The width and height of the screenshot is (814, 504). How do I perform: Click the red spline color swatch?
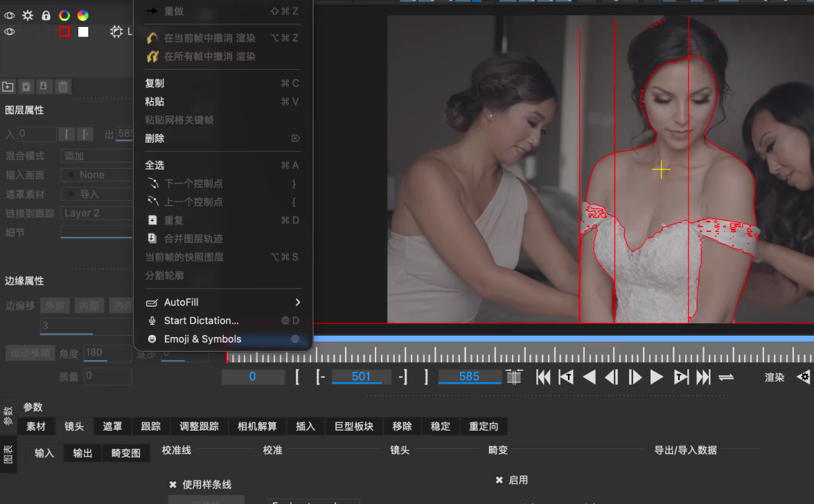64,32
